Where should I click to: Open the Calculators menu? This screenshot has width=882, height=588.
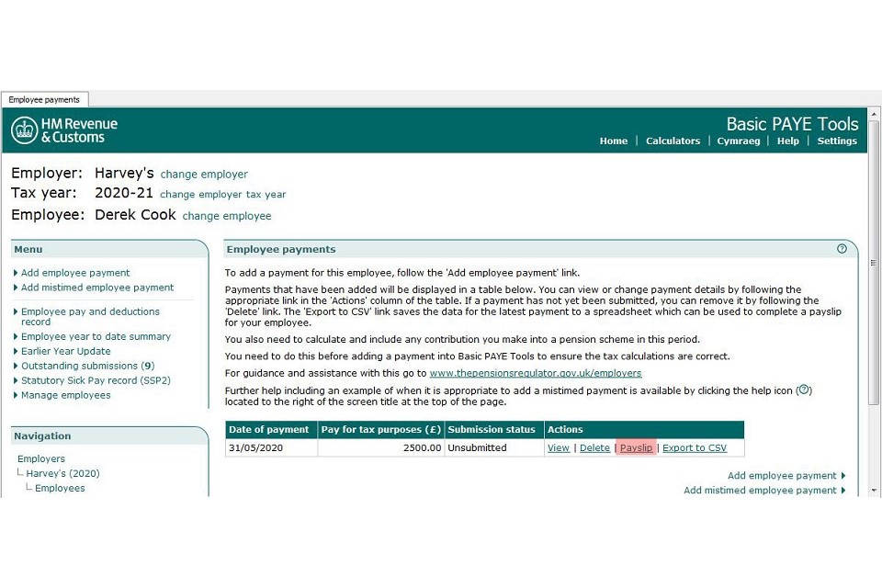coord(673,141)
